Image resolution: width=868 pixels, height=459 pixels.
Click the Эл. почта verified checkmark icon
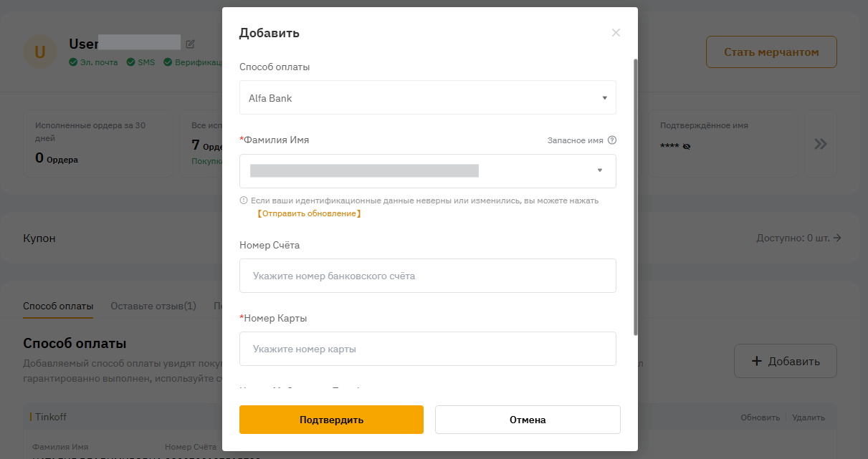point(73,62)
